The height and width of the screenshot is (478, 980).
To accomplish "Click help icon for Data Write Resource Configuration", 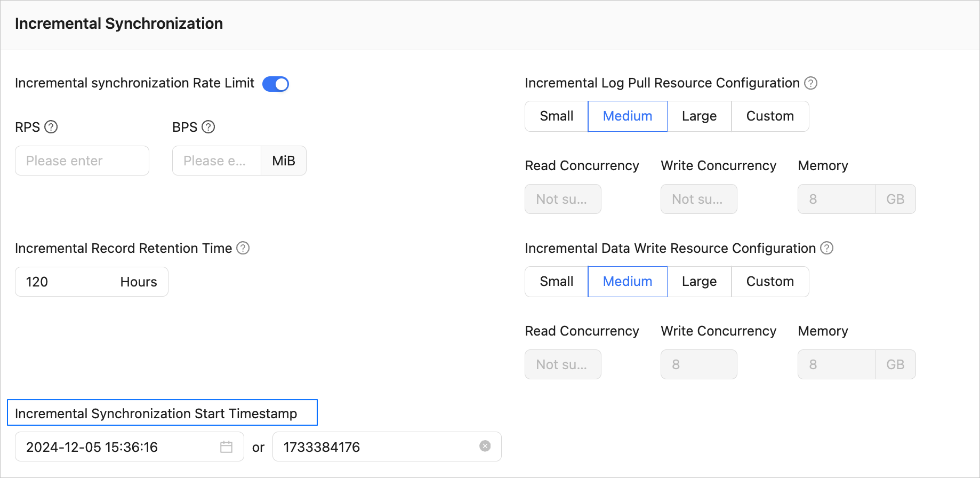I will click(826, 248).
